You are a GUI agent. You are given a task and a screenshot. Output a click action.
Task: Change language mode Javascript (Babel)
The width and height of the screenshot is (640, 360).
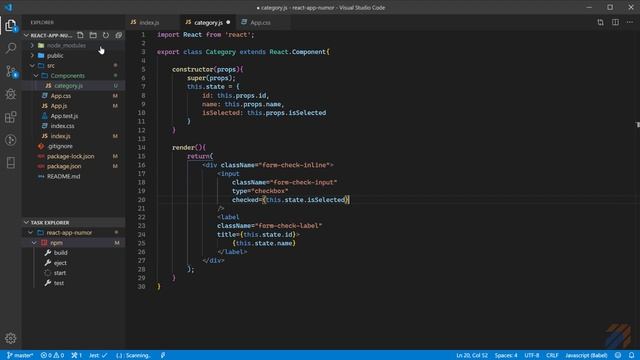(x=586, y=356)
